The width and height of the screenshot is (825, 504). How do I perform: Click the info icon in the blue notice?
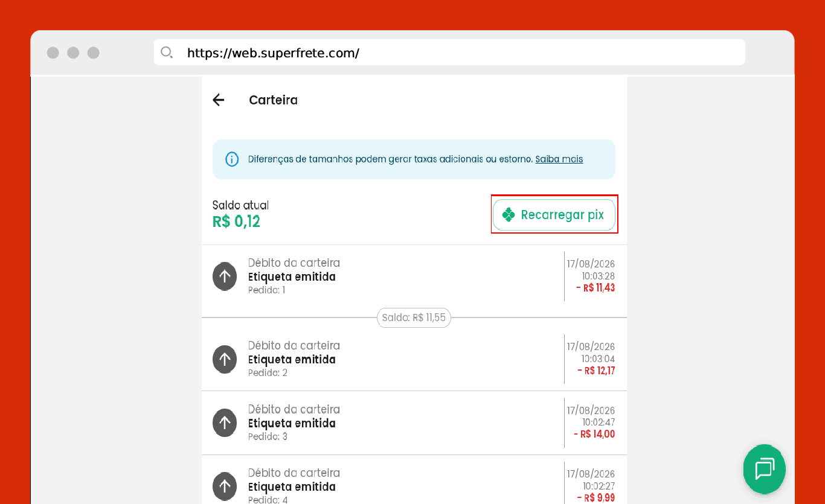click(232, 159)
